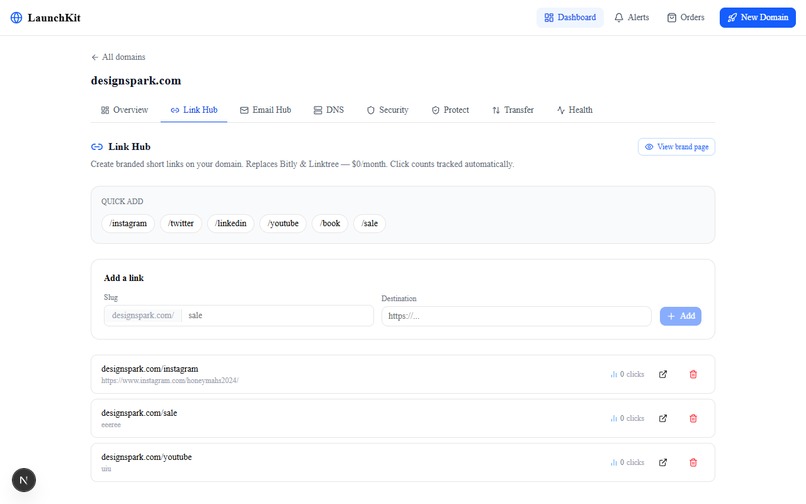Click the LaunchKit globe logo icon
The width and height of the screenshot is (806, 504).
pos(16,17)
